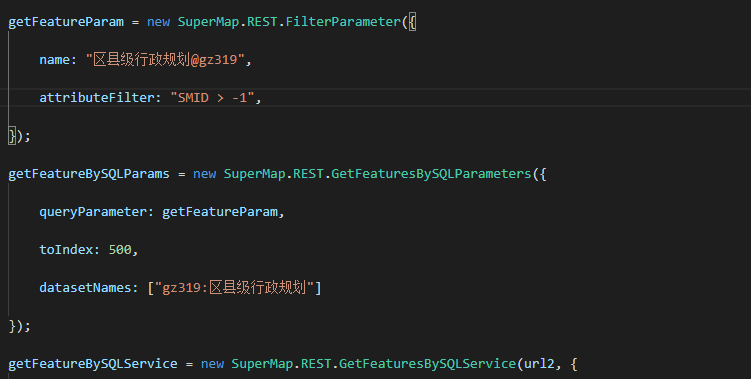Select the GetFeaturesBySQLService class name
This screenshot has width=751, height=379.
coord(428,364)
